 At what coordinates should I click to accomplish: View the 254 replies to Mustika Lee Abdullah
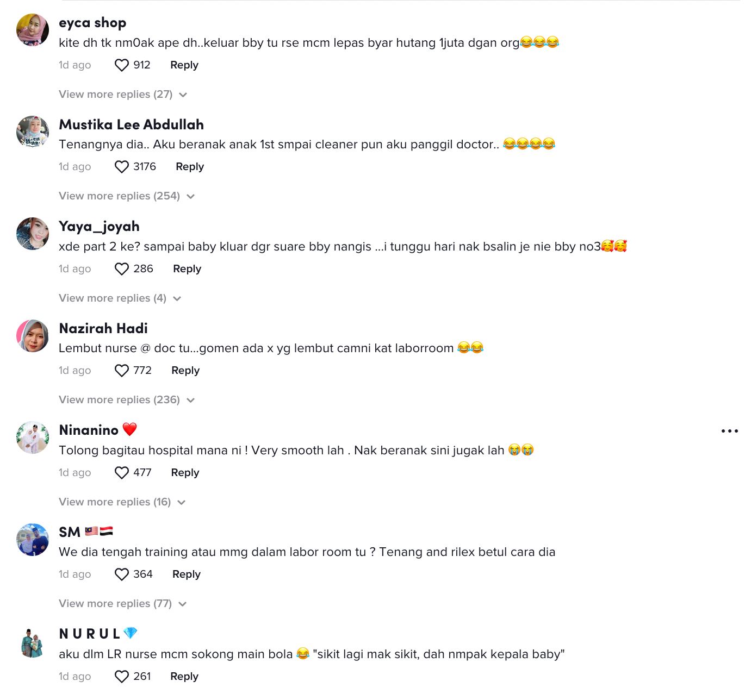119,196
